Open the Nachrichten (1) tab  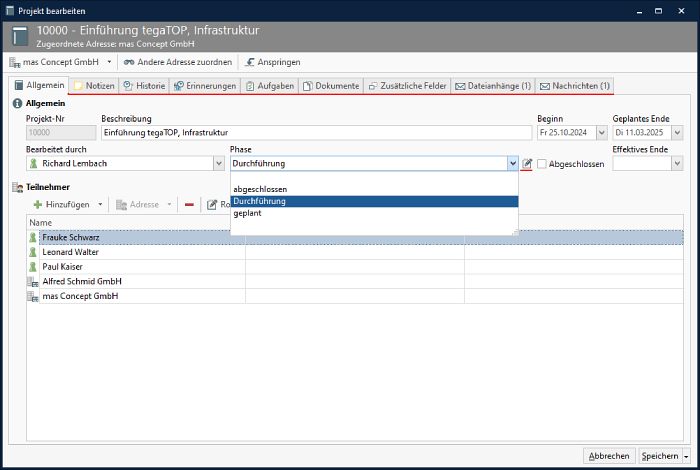click(x=575, y=86)
